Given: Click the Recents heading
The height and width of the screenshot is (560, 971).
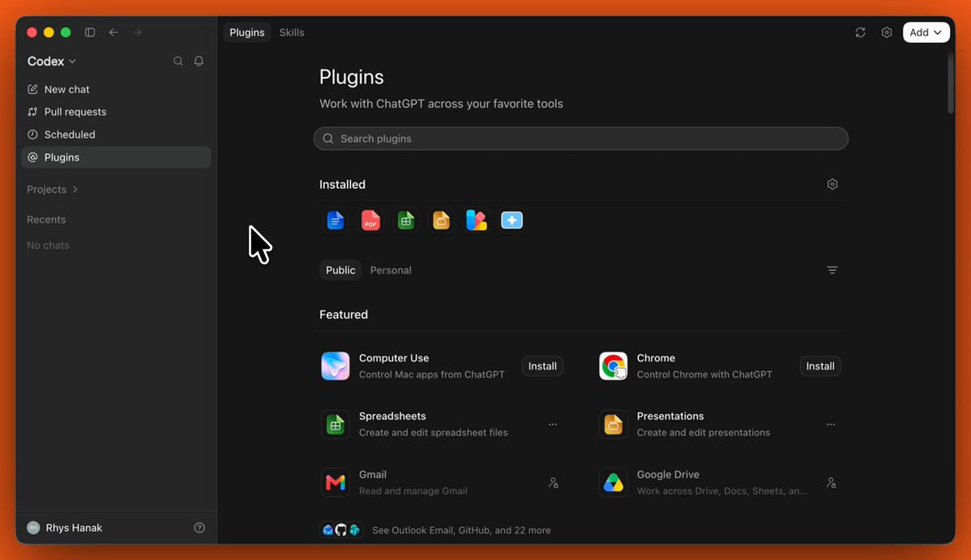Looking at the screenshot, I should pos(46,220).
